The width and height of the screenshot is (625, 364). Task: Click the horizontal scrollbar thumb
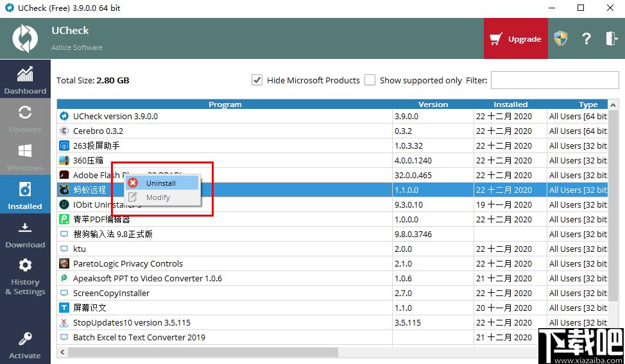pyautogui.click(x=203, y=352)
